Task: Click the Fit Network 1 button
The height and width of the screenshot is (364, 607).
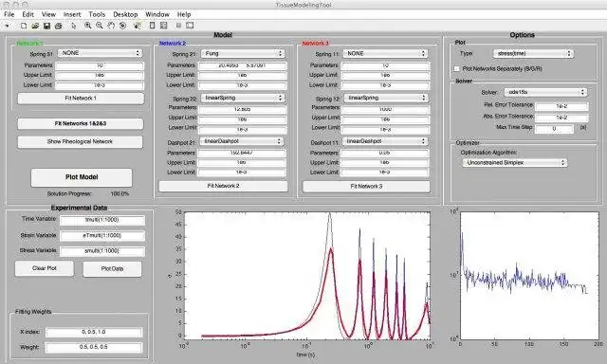Action: (x=81, y=99)
